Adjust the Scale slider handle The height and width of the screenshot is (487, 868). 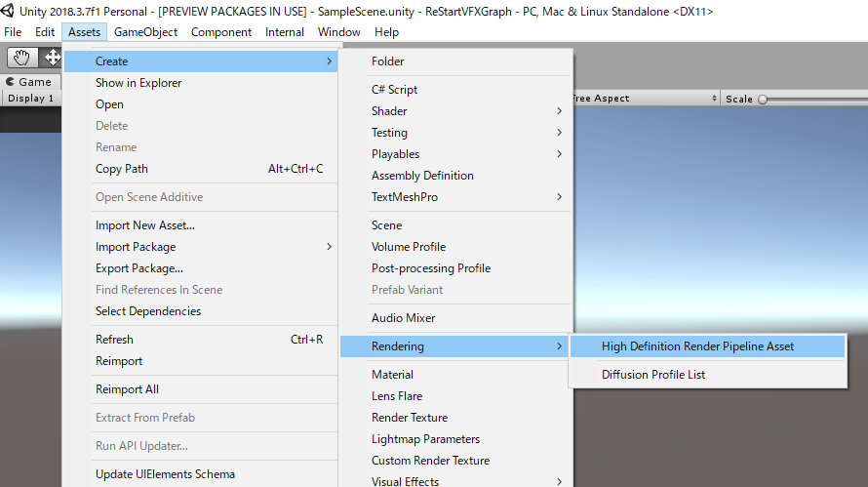pyautogui.click(x=763, y=100)
